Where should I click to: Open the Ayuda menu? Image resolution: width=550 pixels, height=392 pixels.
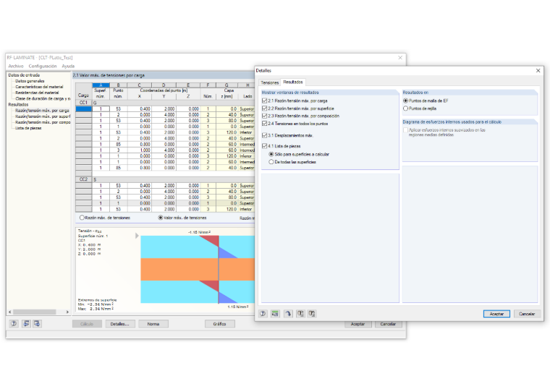(68, 67)
